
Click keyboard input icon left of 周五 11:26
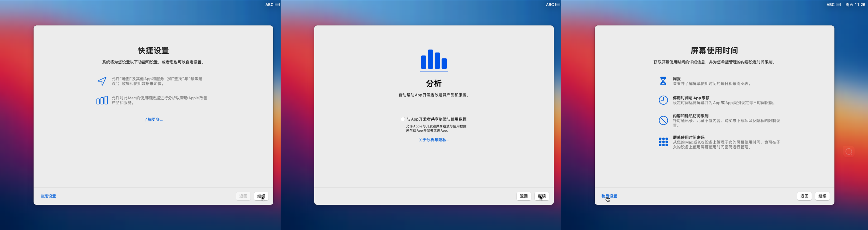pyautogui.click(x=838, y=4)
